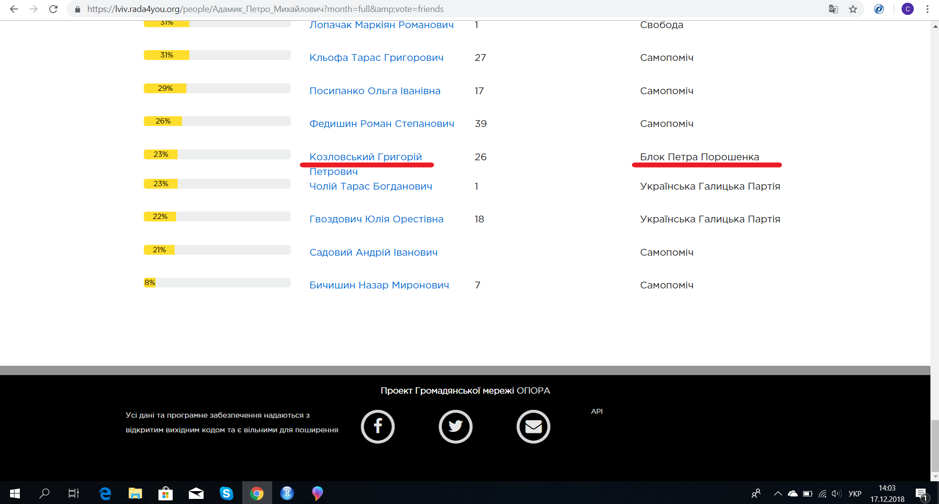This screenshot has width=939, height=504.
Task: Reload the page
Action: (x=53, y=9)
